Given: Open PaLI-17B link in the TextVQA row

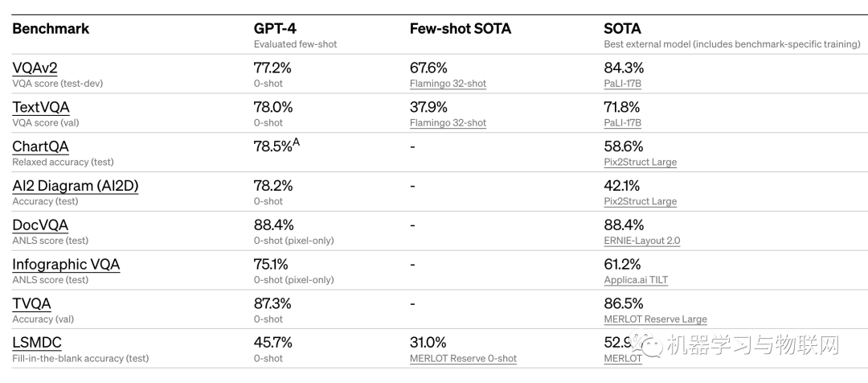Looking at the screenshot, I should pos(623,123).
